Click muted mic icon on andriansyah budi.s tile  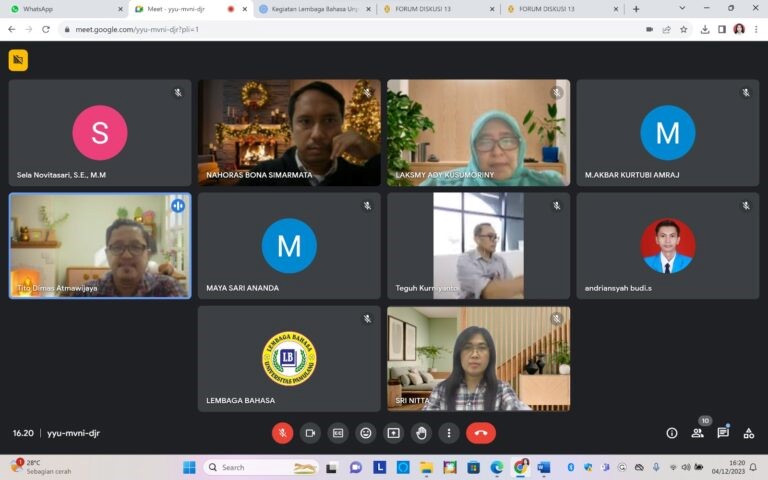pyautogui.click(x=745, y=206)
